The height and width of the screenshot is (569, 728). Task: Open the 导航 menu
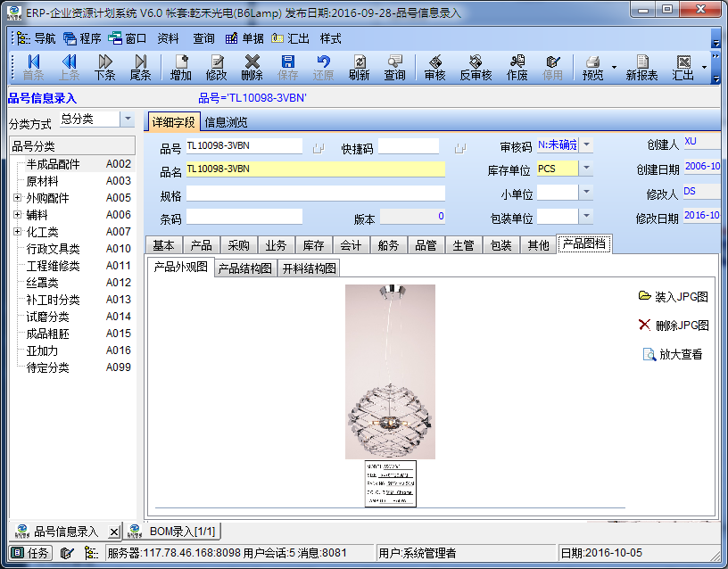[x=37, y=38]
